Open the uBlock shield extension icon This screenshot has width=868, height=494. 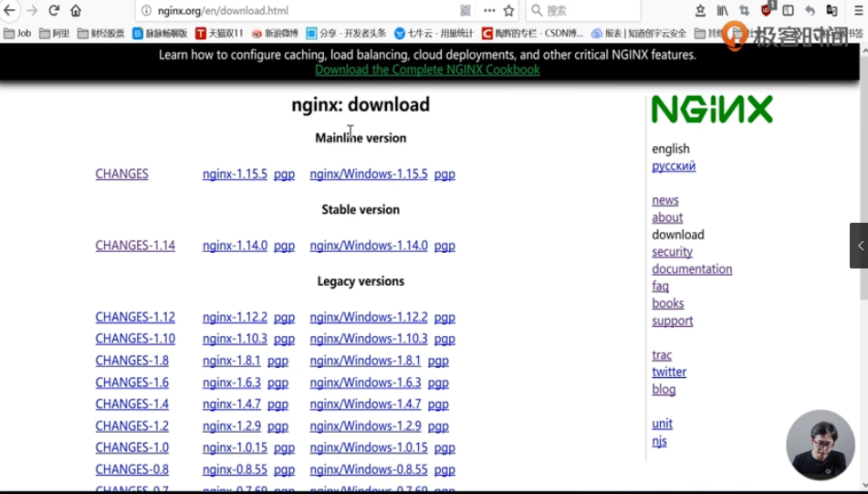pyautogui.click(x=767, y=10)
